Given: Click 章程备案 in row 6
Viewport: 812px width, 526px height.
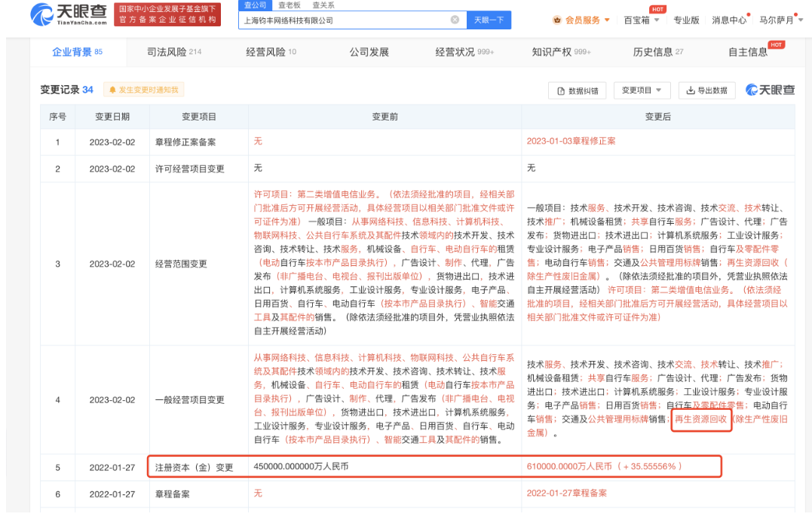Looking at the screenshot, I should coord(172,494).
